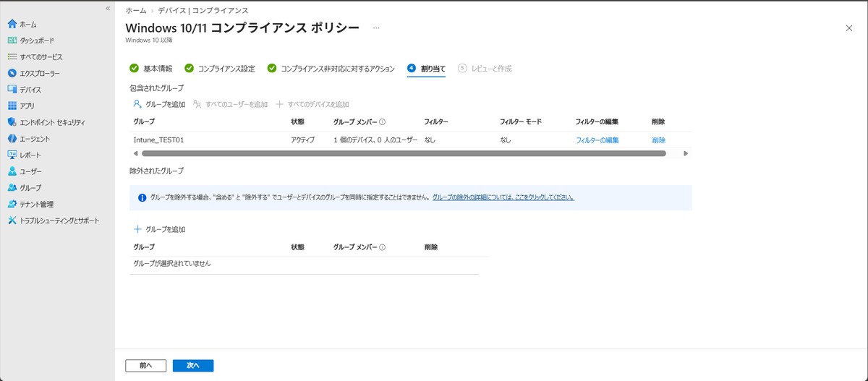Viewport: 868px width, 381px height.
Task: Click the 次へ button
Action: [193, 366]
